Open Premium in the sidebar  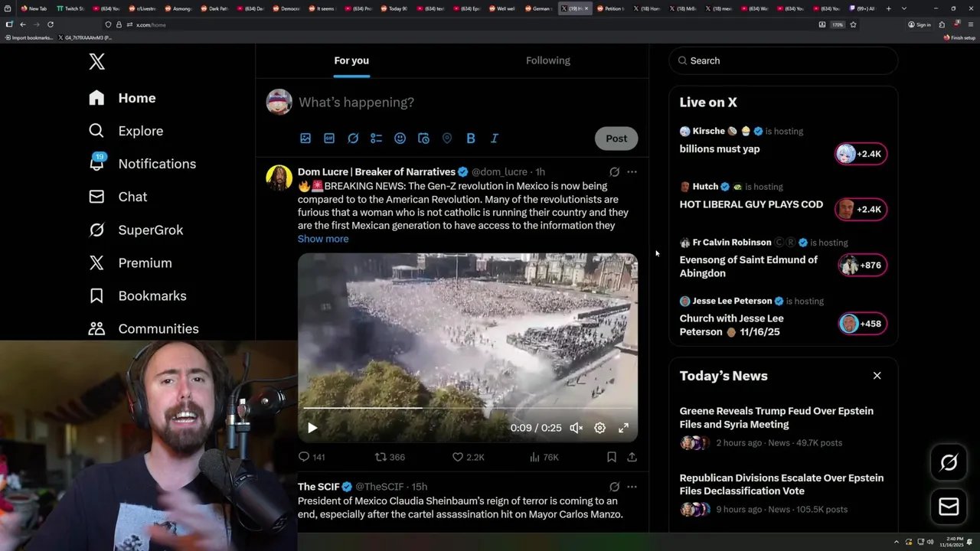129,262
